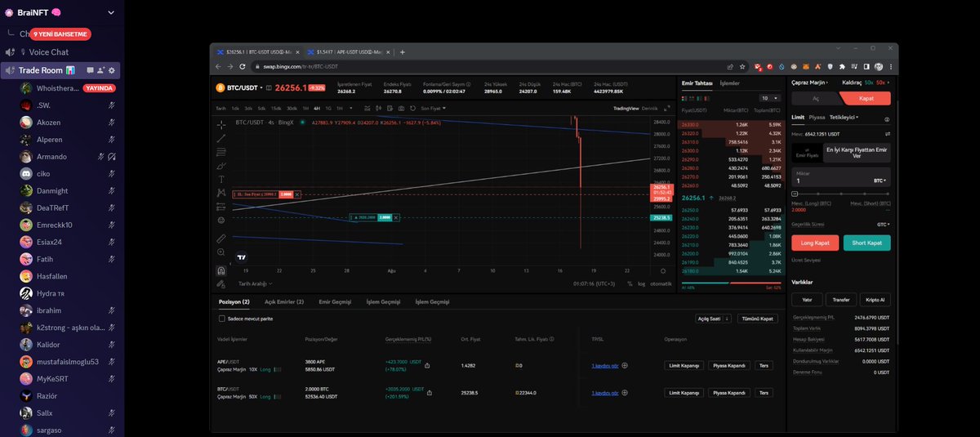980x437 pixels.
Task: Toggle the log scale on chart
Action: pyautogui.click(x=642, y=283)
